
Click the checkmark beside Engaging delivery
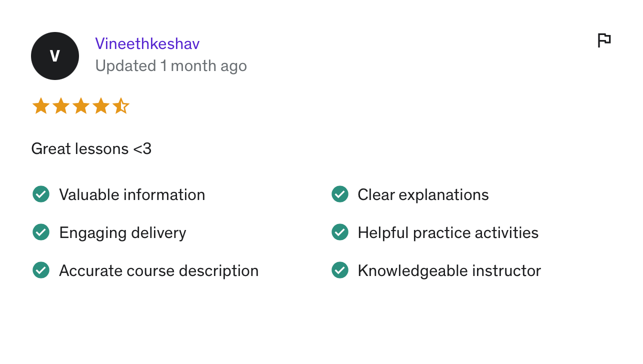coord(41,232)
